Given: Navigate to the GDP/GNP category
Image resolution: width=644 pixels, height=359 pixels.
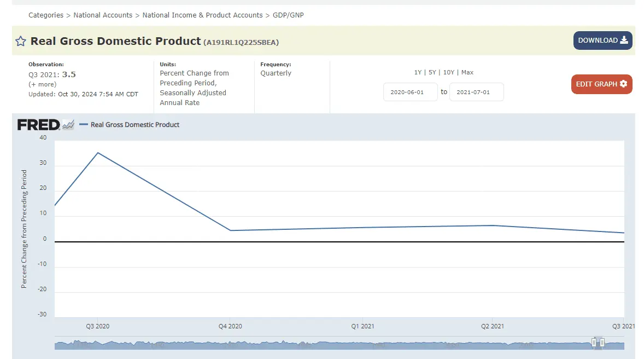Looking at the screenshot, I should tap(288, 15).
